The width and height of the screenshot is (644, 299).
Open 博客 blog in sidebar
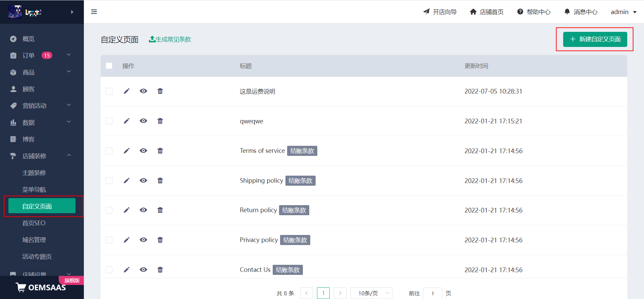point(42,139)
